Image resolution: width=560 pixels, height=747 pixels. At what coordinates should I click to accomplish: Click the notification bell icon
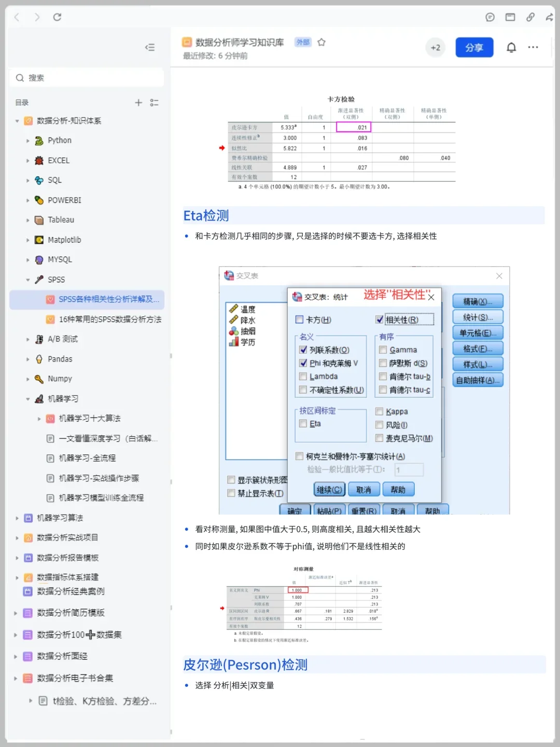[511, 47]
